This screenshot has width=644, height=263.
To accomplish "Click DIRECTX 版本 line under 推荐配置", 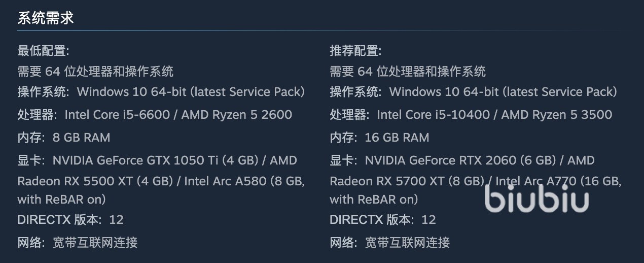I will pos(383,220).
